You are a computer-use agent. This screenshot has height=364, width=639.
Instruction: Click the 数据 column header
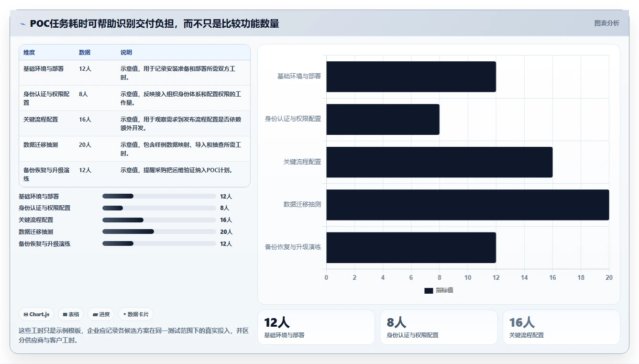pos(85,52)
